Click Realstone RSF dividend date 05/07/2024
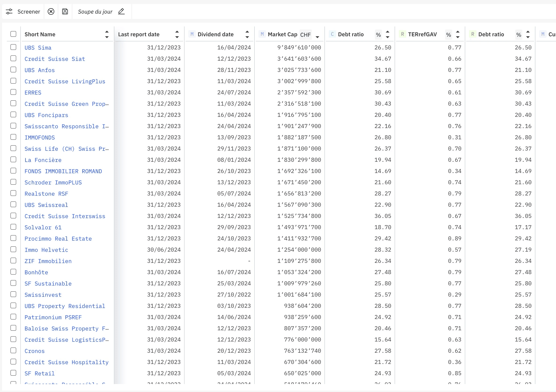Screen dimensions: 556x392 [234, 193]
